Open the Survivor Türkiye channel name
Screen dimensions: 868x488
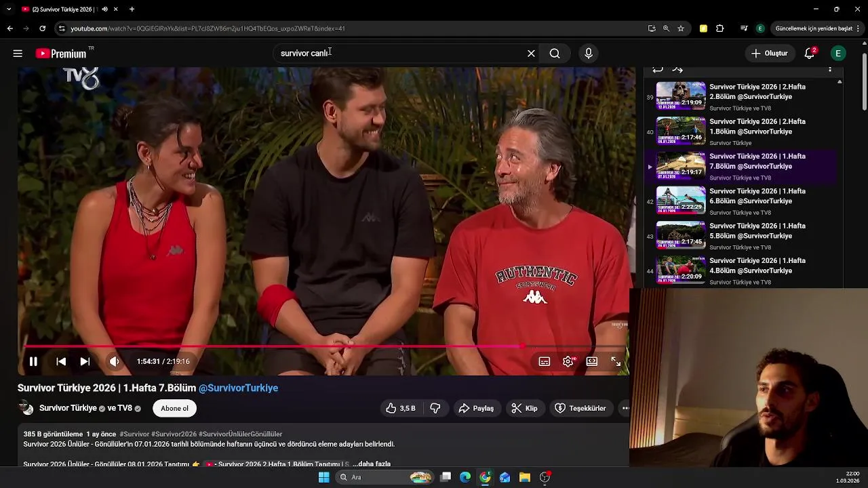point(68,408)
